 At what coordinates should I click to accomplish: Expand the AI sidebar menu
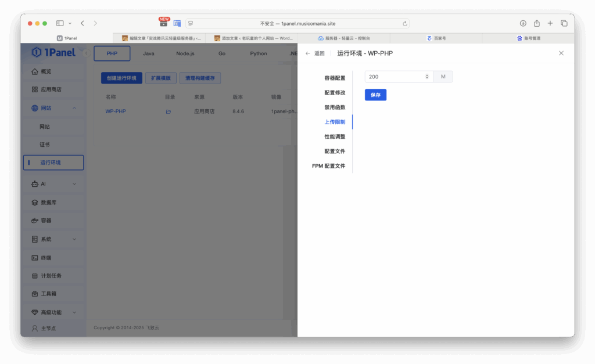(x=74, y=184)
